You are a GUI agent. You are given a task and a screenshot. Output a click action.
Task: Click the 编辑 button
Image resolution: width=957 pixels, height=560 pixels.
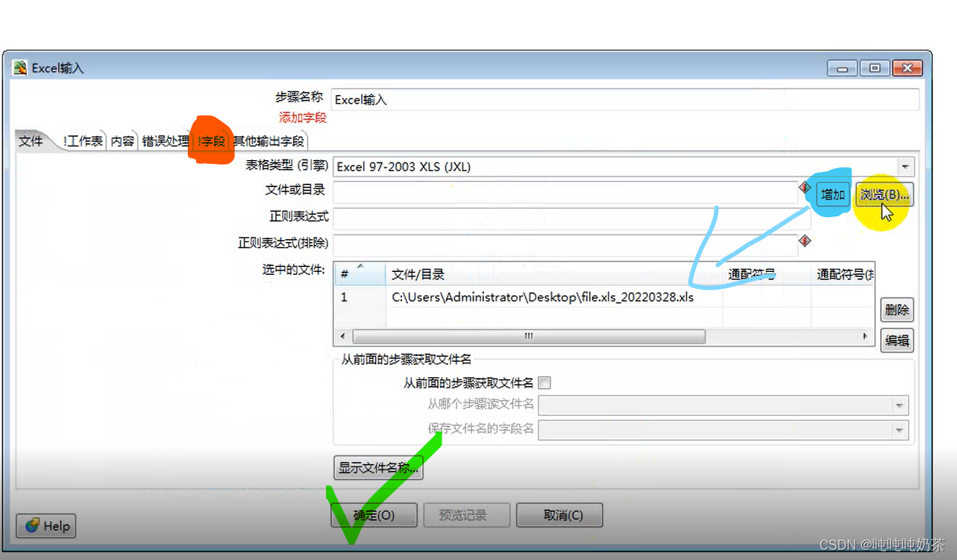[897, 340]
